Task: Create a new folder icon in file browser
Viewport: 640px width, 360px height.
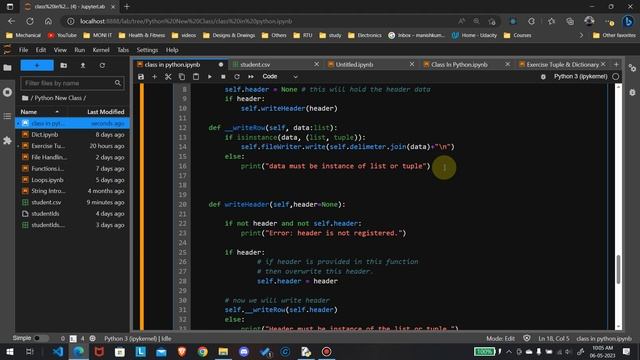Action: [64, 65]
